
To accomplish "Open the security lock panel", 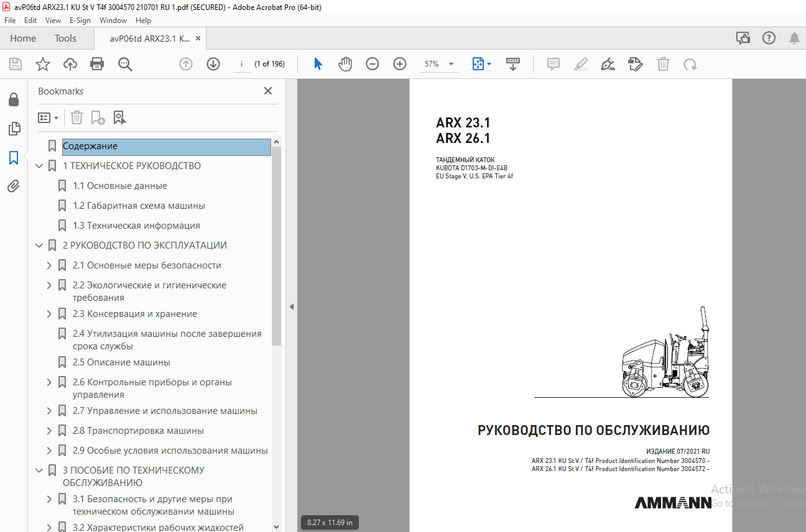I will (13, 99).
